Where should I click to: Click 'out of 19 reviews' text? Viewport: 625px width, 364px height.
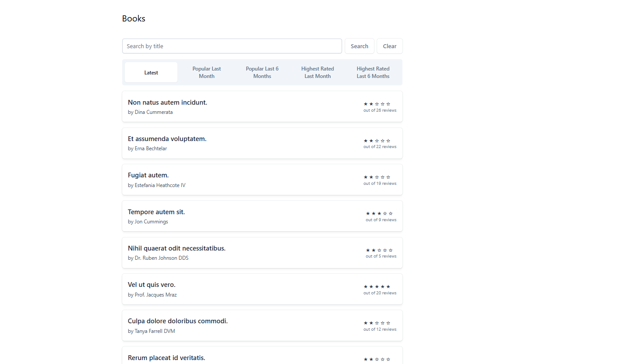tap(380, 184)
